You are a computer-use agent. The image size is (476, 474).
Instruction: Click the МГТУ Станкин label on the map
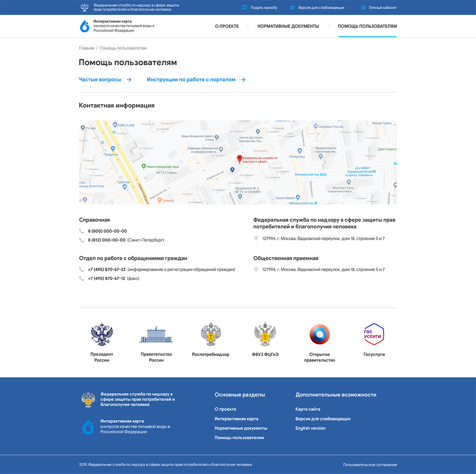166,173
